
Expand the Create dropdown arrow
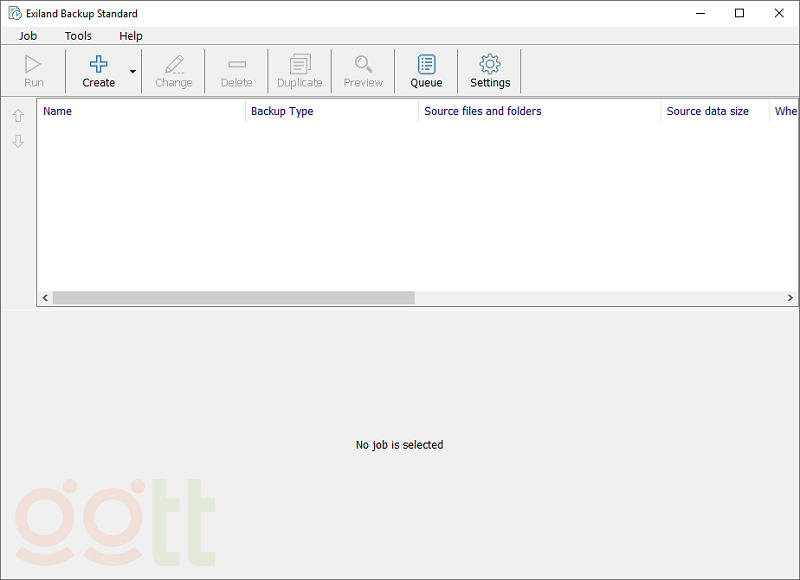(x=133, y=72)
